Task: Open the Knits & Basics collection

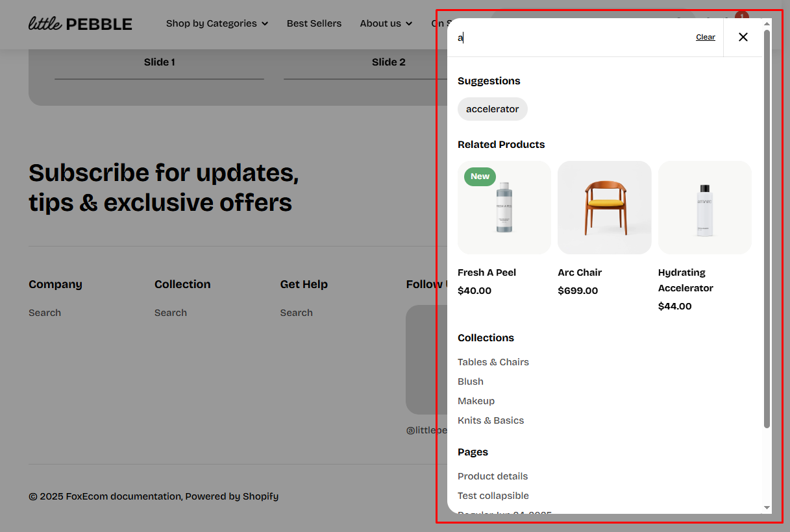Action: [490, 420]
